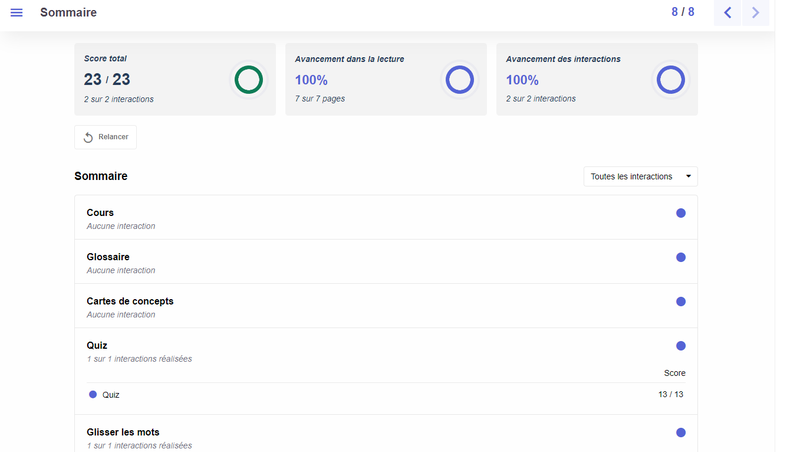Screen dimensions: 800x452
Task: Open the Cours section
Action: 101,213
